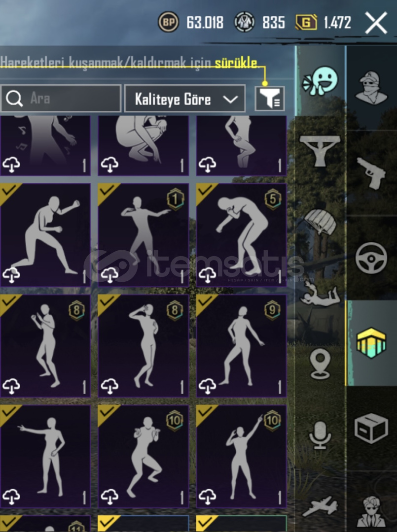Viewport: 397px width, 532px height.
Task: Select the outfit underwear category icon
Action: point(320,151)
